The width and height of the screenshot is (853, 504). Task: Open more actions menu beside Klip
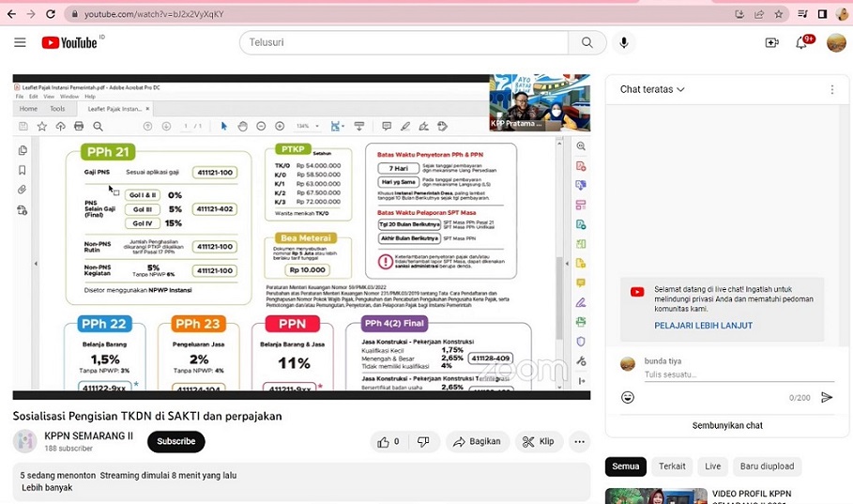tap(580, 441)
